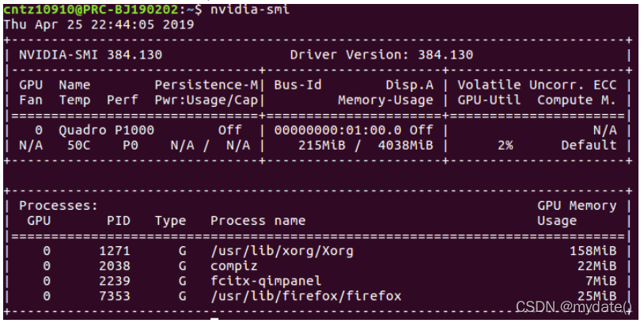This screenshot has height=323, width=644.
Task: Select the timestamp Thu Apr 25 22:44:05 2019
Action: click(99, 25)
